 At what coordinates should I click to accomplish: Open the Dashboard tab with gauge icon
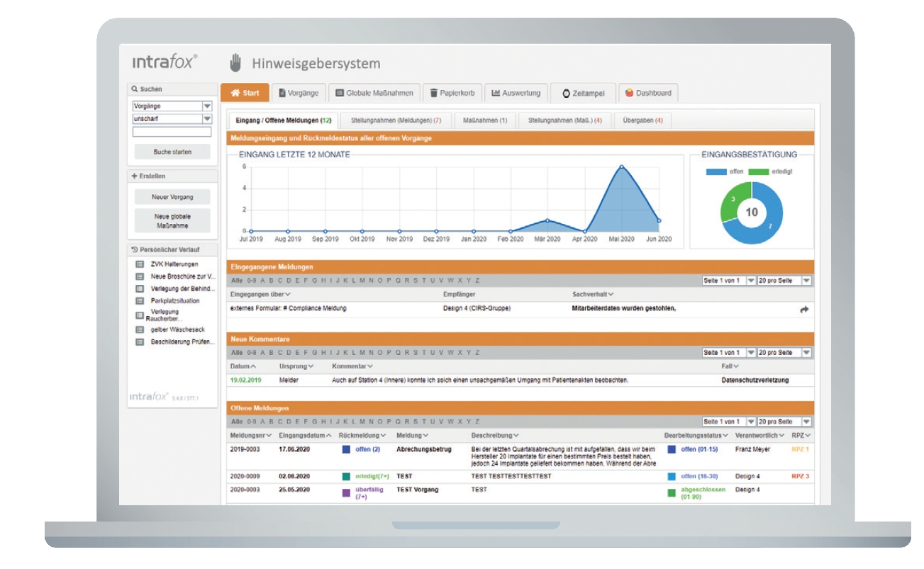pos(648,93)
